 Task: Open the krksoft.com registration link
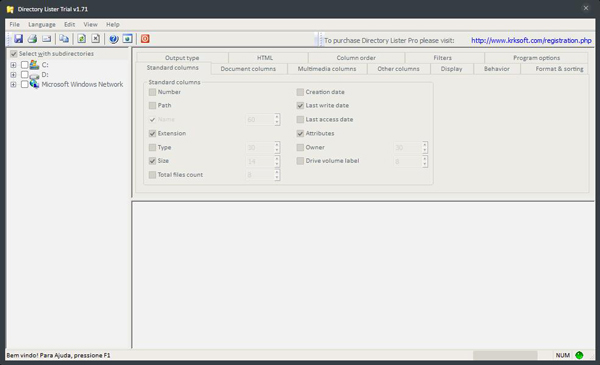[x=531, y=40]
